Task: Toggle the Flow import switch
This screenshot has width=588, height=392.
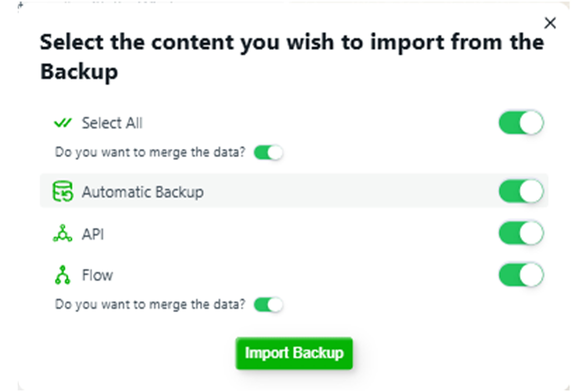Action: (x=521, y=275)
